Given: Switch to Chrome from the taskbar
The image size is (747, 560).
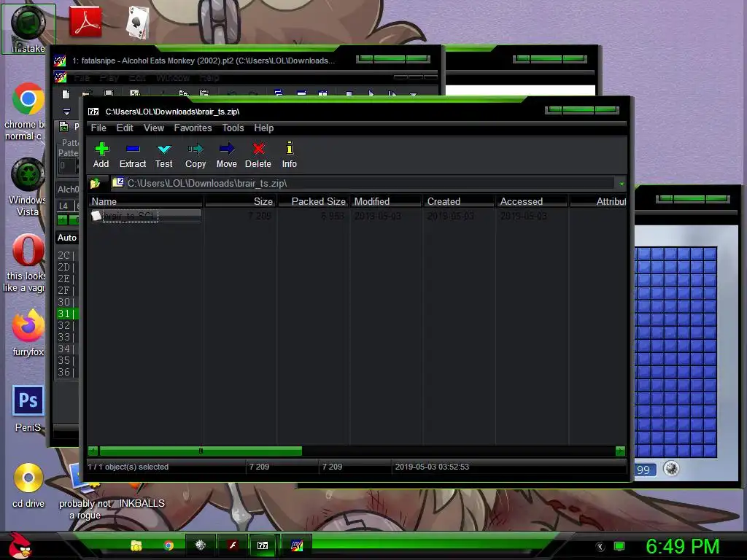Looking at the screenshot, I should tap(169, 545).
